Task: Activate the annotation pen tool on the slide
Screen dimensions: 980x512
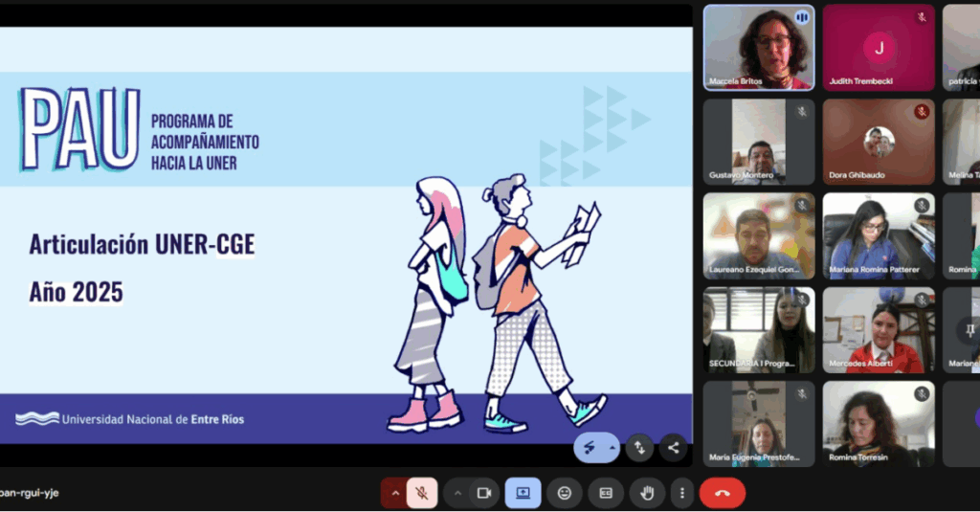Action: pos(590,448)
